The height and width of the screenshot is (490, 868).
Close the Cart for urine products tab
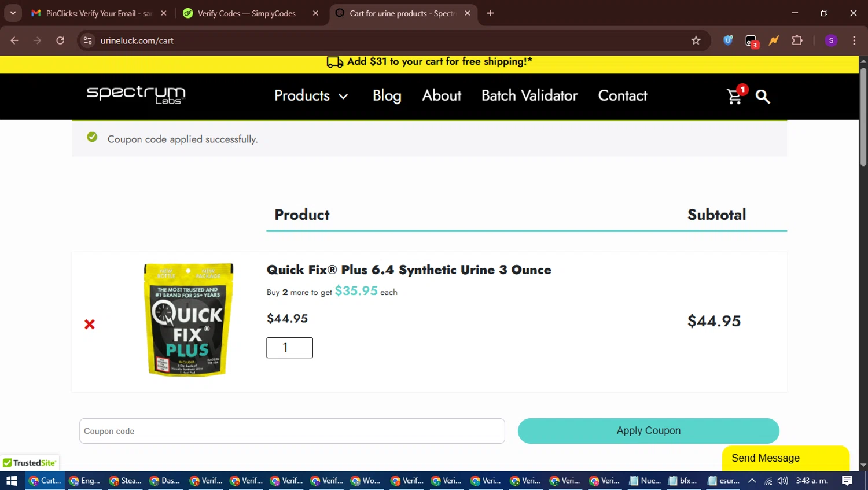468,13
